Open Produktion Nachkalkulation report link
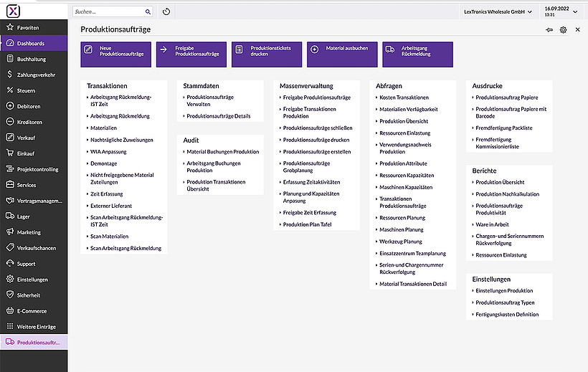The image size is (588, 372). (507, 194)
